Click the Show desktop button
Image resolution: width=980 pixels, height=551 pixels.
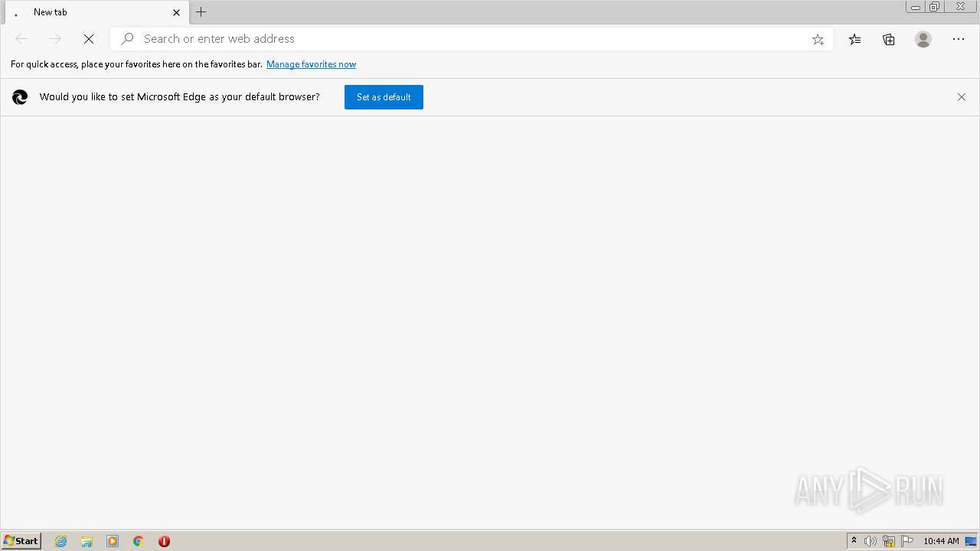[x=971, y=541]
